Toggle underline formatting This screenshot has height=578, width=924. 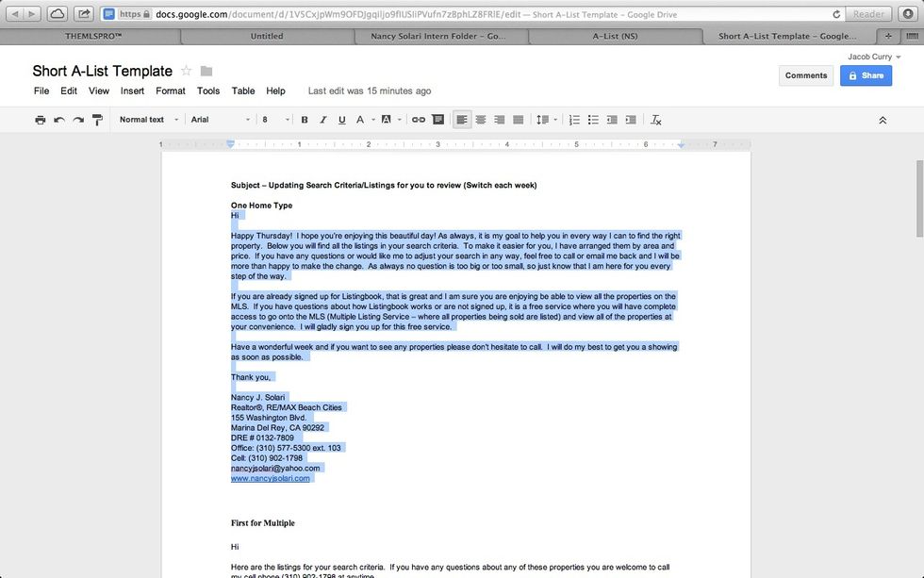click(341, 120)
